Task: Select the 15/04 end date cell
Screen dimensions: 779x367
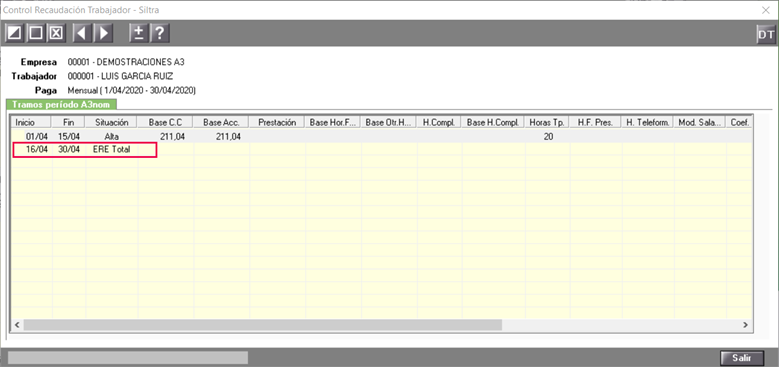Action: tap(69, 137)
